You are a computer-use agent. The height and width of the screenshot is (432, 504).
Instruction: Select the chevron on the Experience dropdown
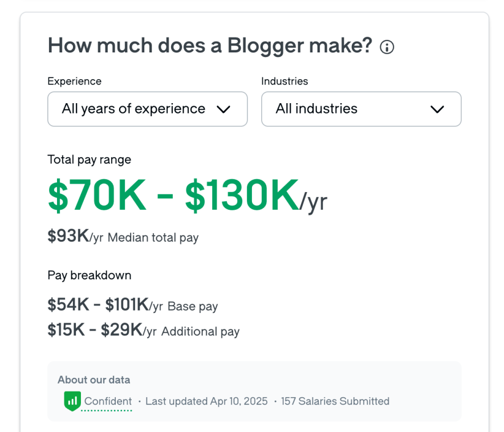point(223,109)
